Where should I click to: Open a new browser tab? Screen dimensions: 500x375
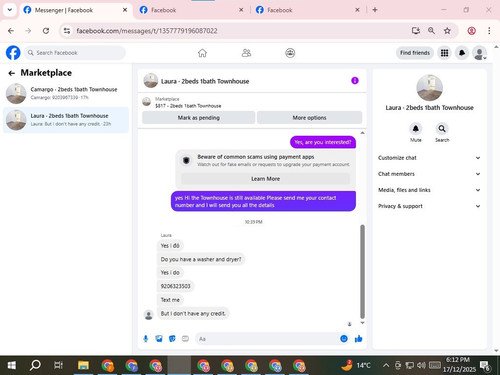(x=375, y=10)
